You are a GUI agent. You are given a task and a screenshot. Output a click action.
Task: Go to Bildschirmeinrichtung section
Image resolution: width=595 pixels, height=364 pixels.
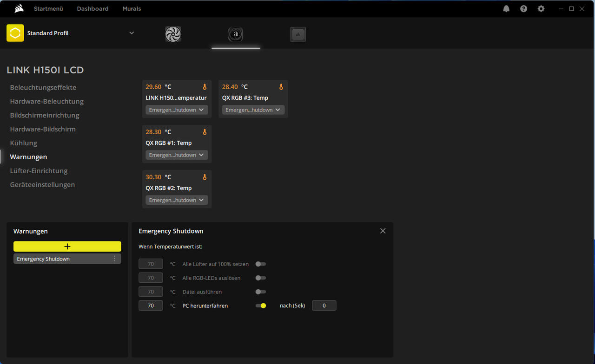point(45,115)
